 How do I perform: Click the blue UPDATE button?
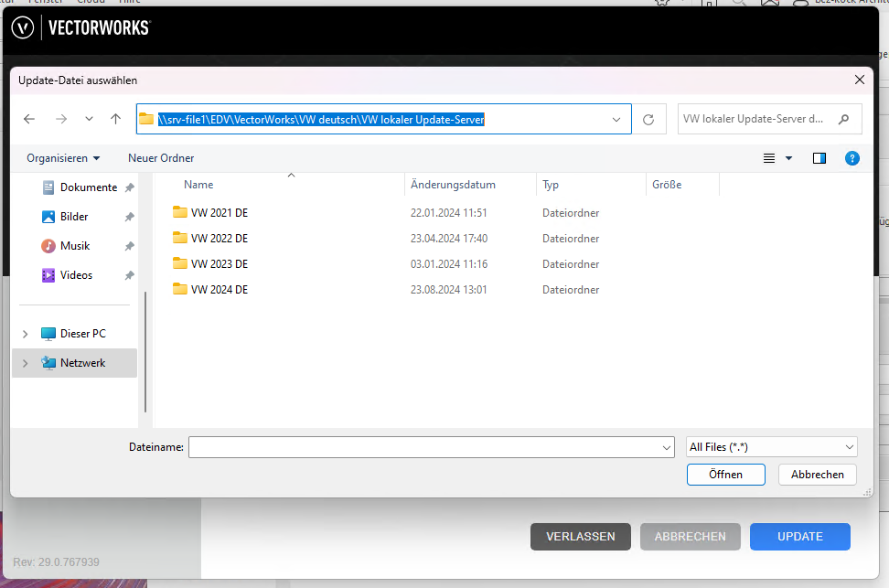[799, 537]
